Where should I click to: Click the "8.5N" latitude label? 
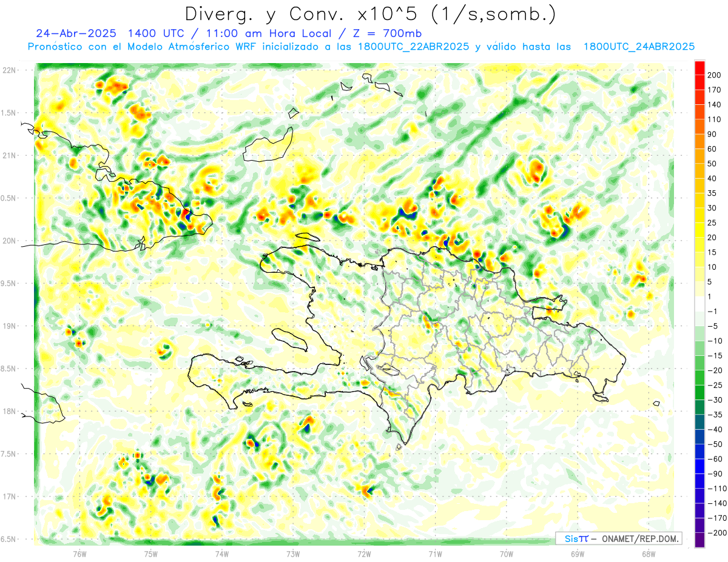8,369
